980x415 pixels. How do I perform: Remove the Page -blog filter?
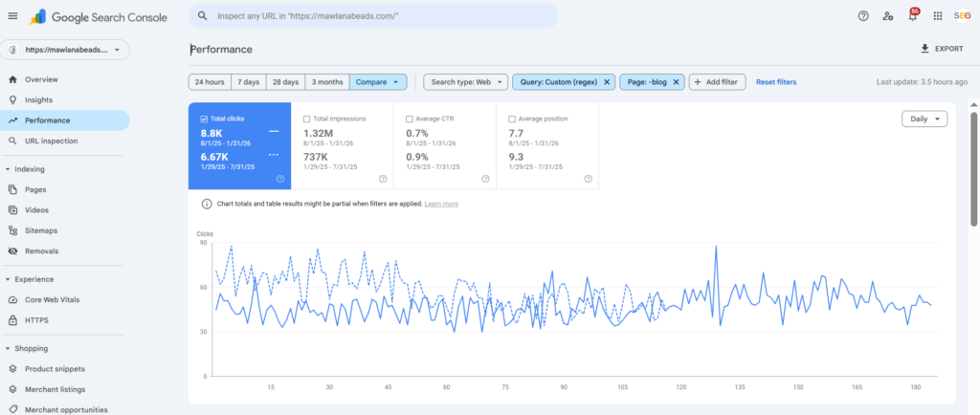(x=676, y=82)
